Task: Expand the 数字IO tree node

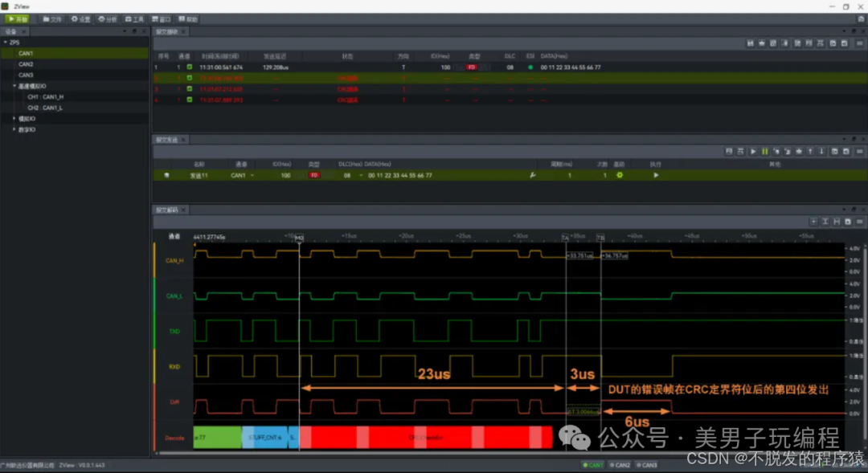Action: point(14,129)
